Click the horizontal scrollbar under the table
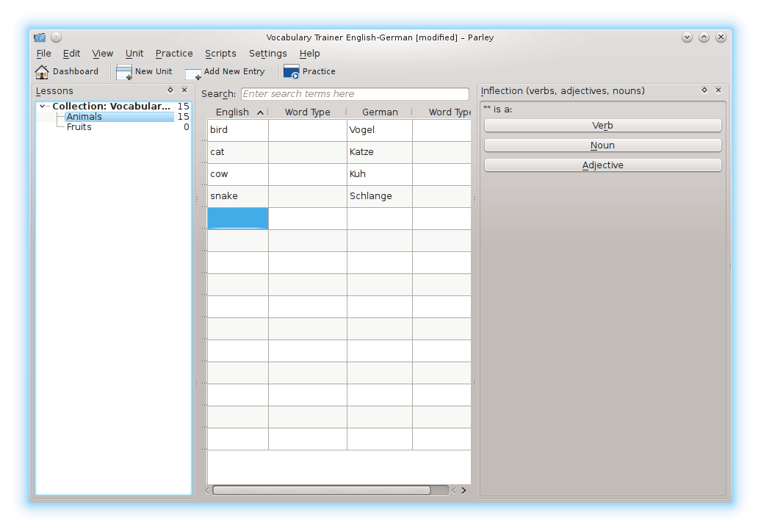 pyautogui.click(x=322, y=490)
